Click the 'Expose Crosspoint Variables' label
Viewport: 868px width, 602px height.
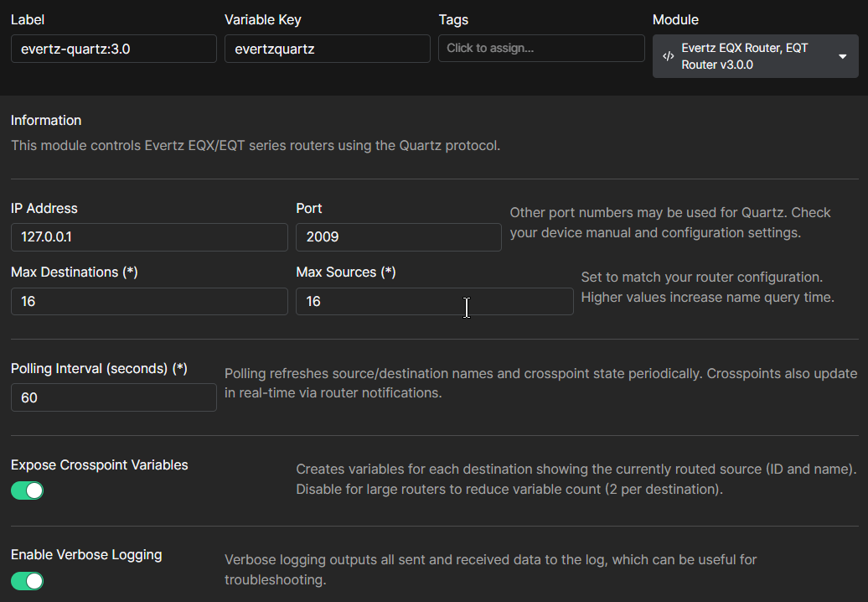(x=100, y=464)
